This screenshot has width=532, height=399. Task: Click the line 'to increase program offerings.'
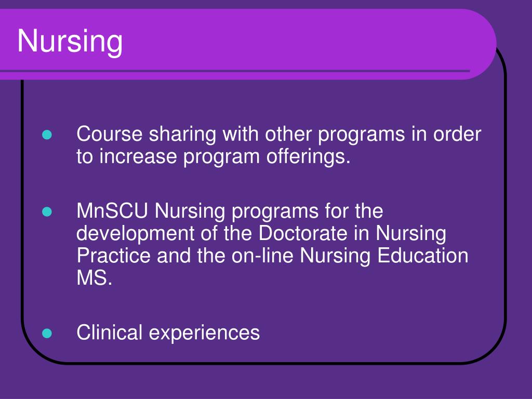[214, 156]
